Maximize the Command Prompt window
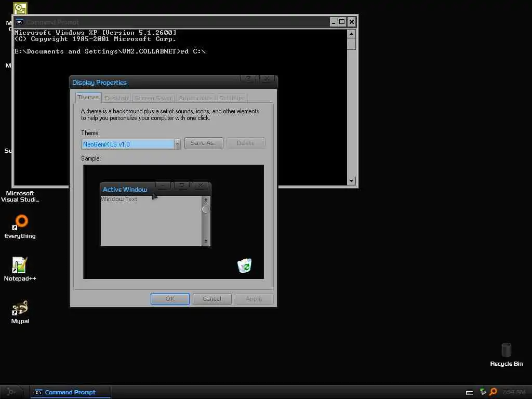The height and width of the screenshot is (399, 532). click(x=342, y=22)
